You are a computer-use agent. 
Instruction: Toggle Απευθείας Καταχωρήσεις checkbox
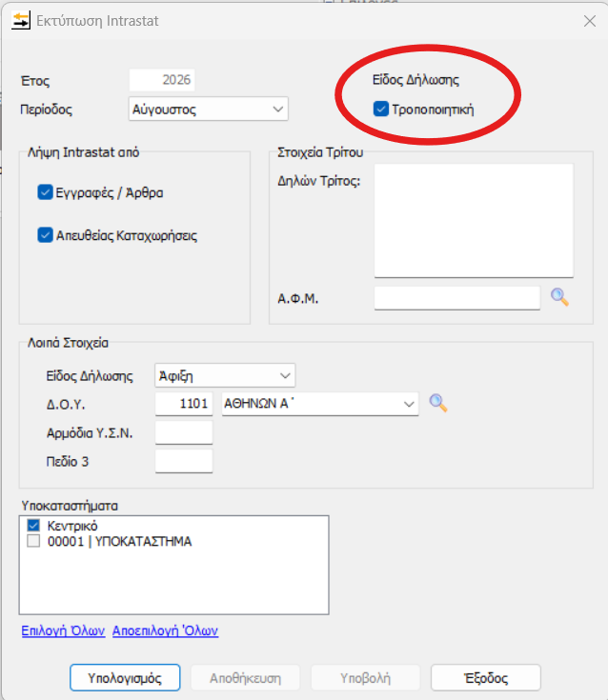45,235
